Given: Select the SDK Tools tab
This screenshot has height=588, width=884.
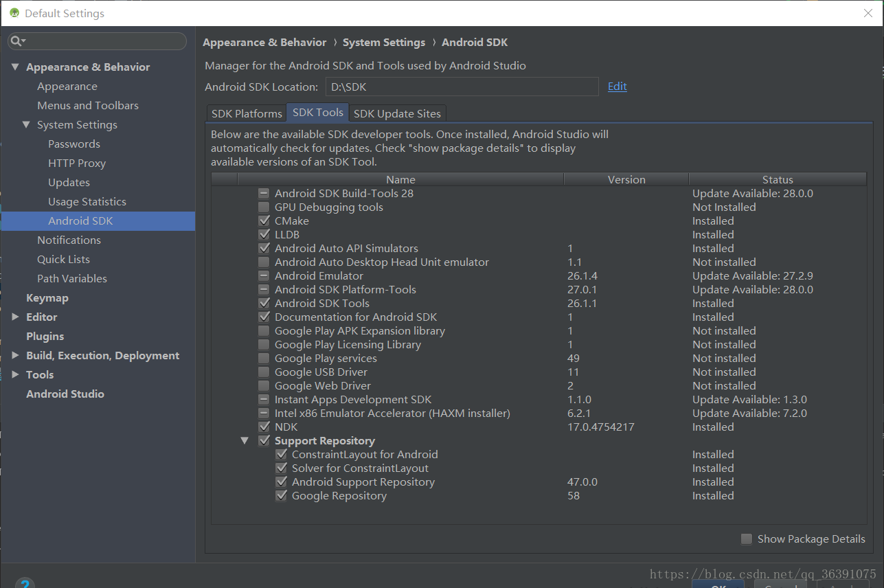Looking at the screenshot, I should pyautogui.click(x=317, y=113).
